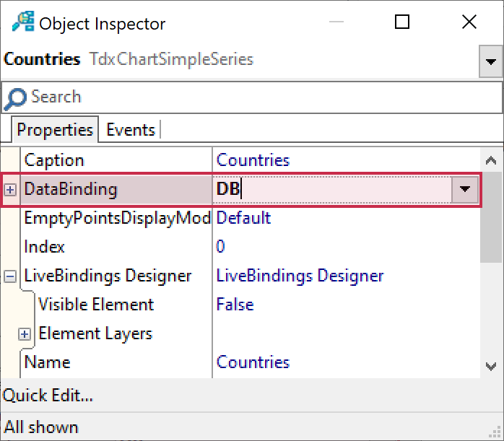Screen dimensions: 504x441
Task: Expand the Element Layers node
Action: coord(25,334)
